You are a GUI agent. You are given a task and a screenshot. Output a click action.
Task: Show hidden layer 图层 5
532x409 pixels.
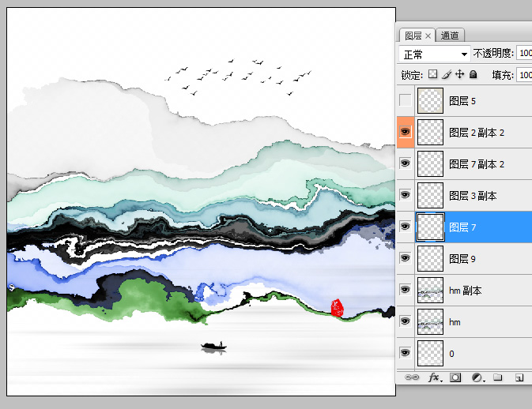405,100
